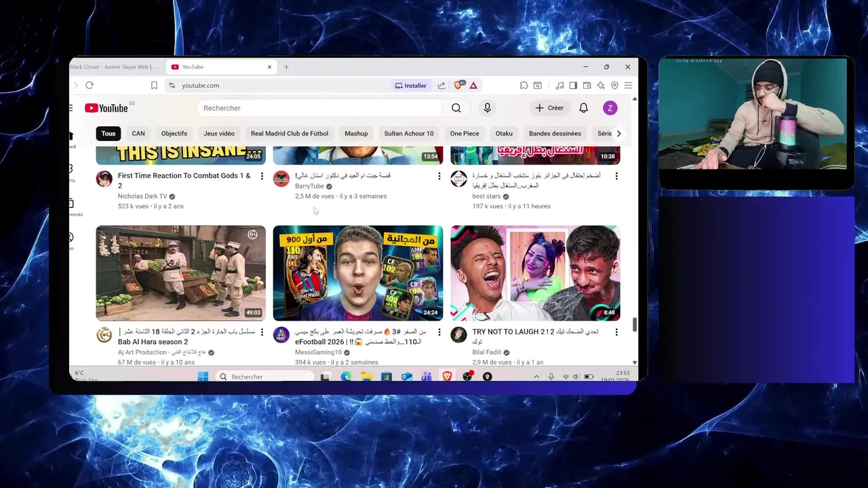
Task: Open the browser main hamburger menu
Action: 628,85
